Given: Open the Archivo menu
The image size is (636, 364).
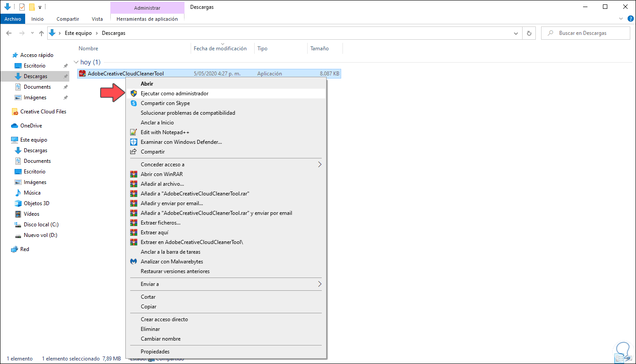Looking at the screenshot, I should [13, 19].
